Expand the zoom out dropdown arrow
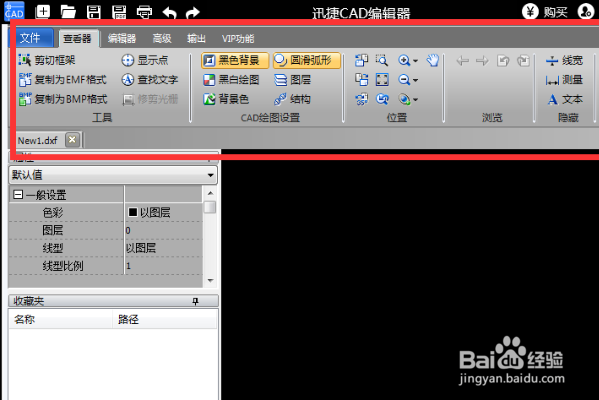Screen dimensions: 599x400 [x=416, y=80]
